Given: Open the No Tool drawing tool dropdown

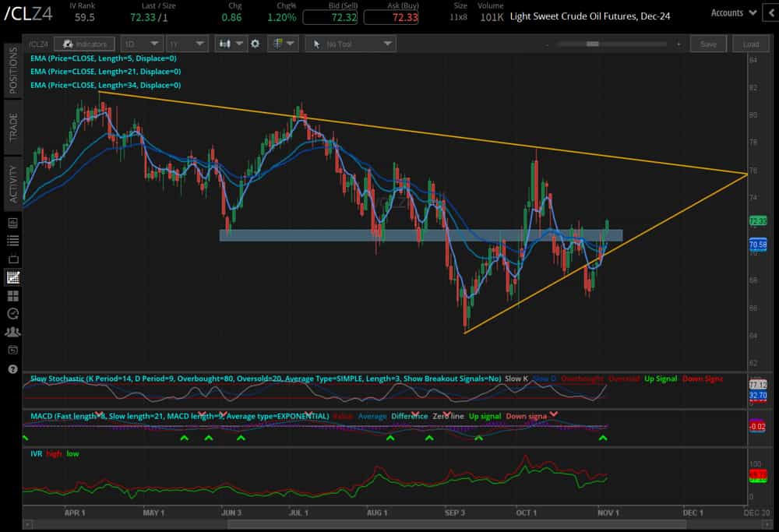Looking at the screenshot, I should 351,44.
